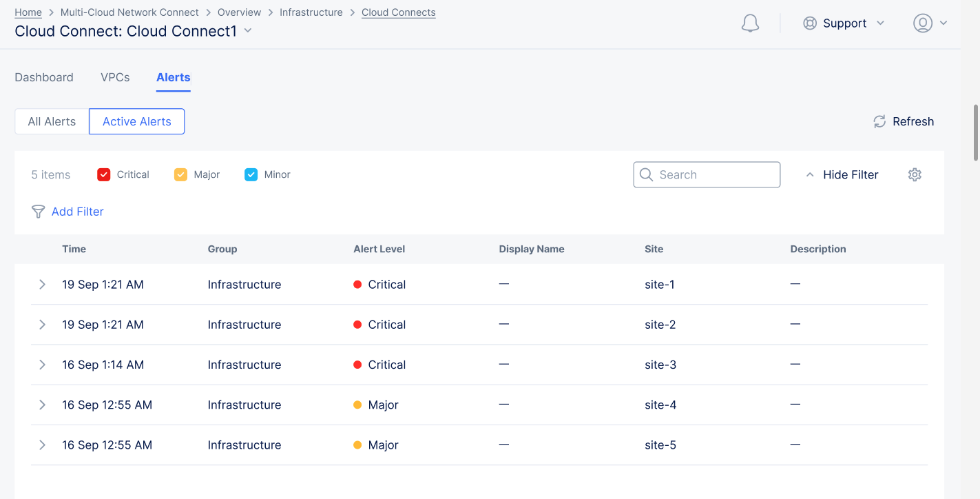Uncheck the Critical alerts filter

coord(103,174)
